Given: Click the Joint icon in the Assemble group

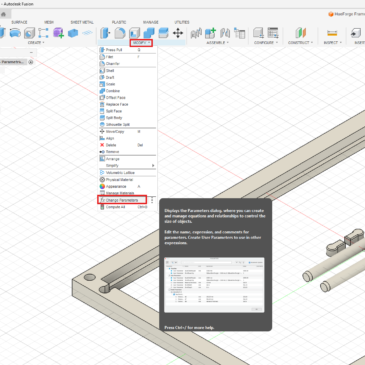Looking at the screenshot, I should click(x=196, y=33).
